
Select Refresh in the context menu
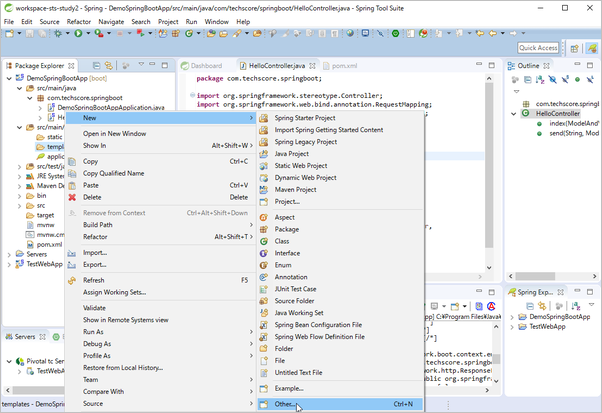(x=94, y=280)
